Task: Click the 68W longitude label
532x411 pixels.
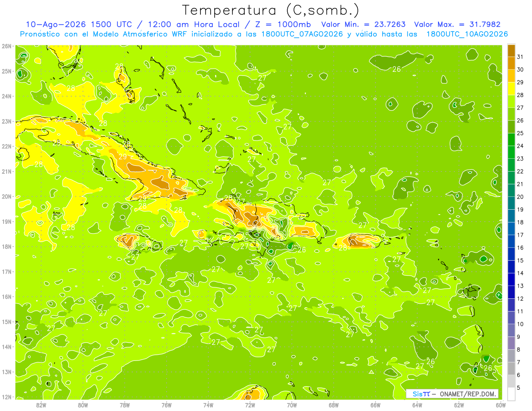Action: (334, 405)
